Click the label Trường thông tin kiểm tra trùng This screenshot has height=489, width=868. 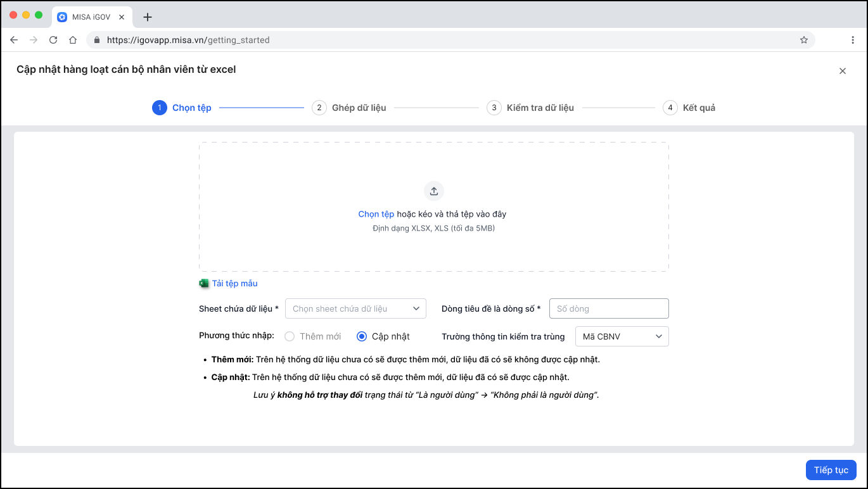click(503, 336)
